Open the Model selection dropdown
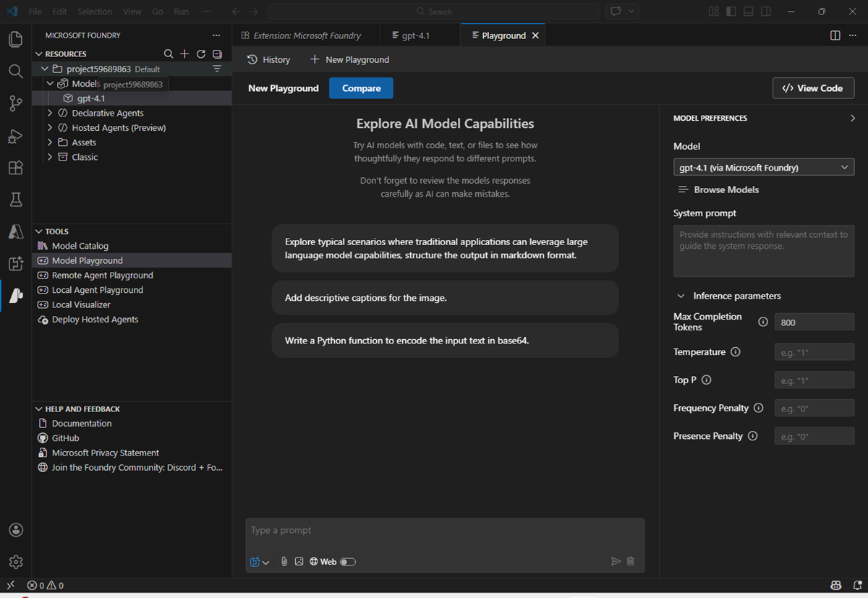Screen dimensions: 868x598 764,167
